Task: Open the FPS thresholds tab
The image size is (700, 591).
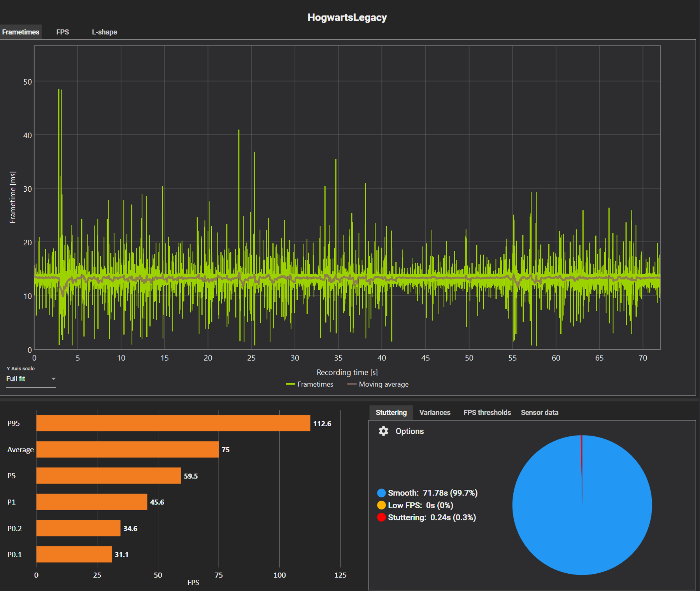Action: (487, 412)
